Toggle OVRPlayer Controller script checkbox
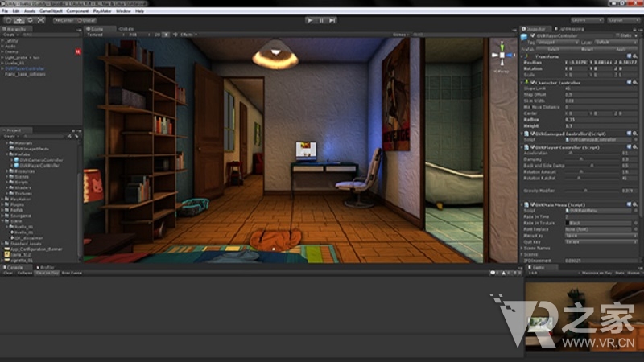 pyautogui.click(x=532, y=147)
